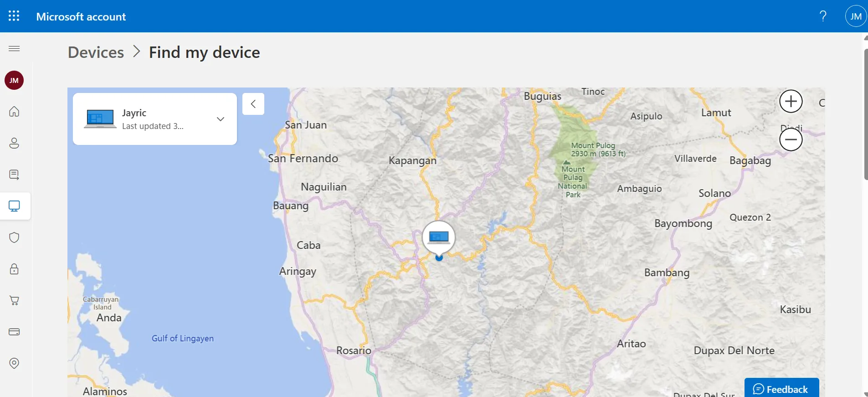Open the Security lock icon
The image size is (868, 397).
pos(14,269)
